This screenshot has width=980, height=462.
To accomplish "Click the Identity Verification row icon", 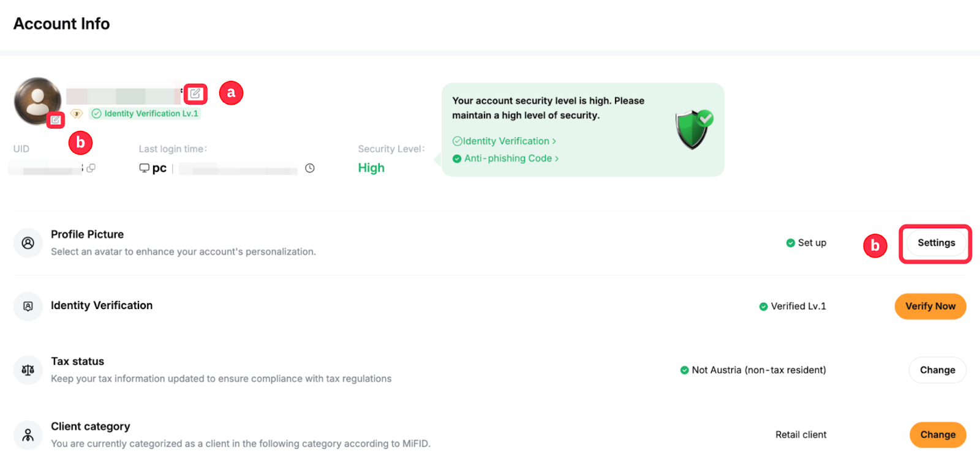I will point(28,306).
